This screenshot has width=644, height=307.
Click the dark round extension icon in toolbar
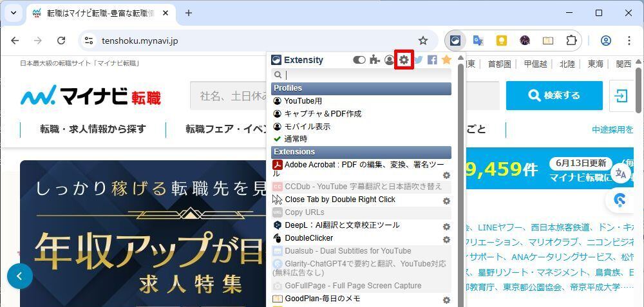tap(524, 40)
